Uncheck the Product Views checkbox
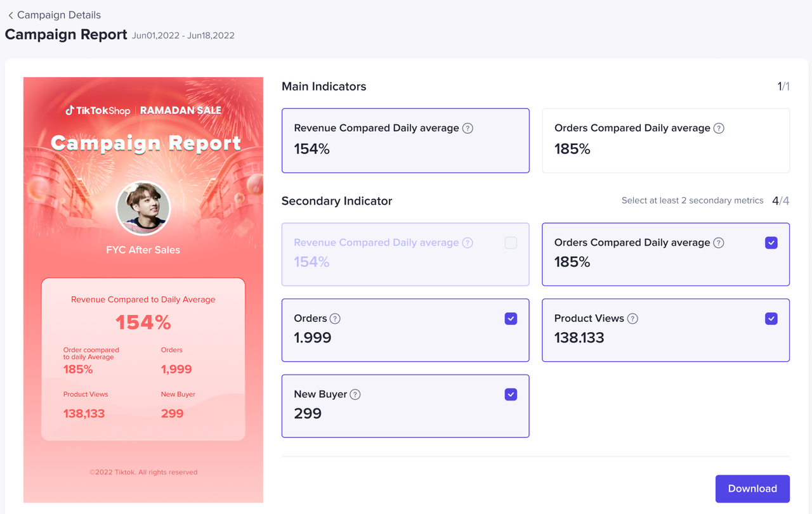The image size is (812, 514). [771, 319]
